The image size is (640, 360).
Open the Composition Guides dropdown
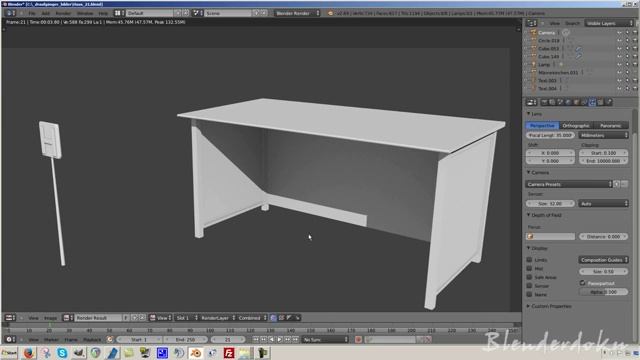tap(603, 260)
